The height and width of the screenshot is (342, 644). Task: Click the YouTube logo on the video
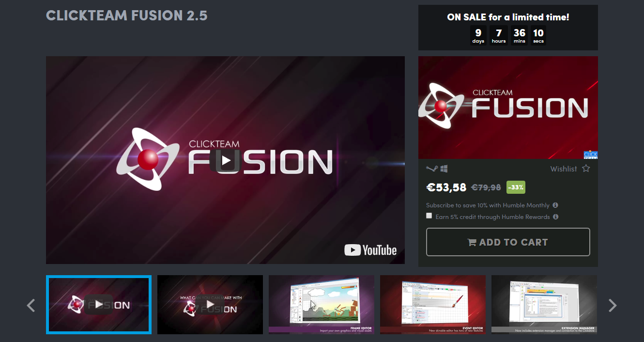(370, 250)
